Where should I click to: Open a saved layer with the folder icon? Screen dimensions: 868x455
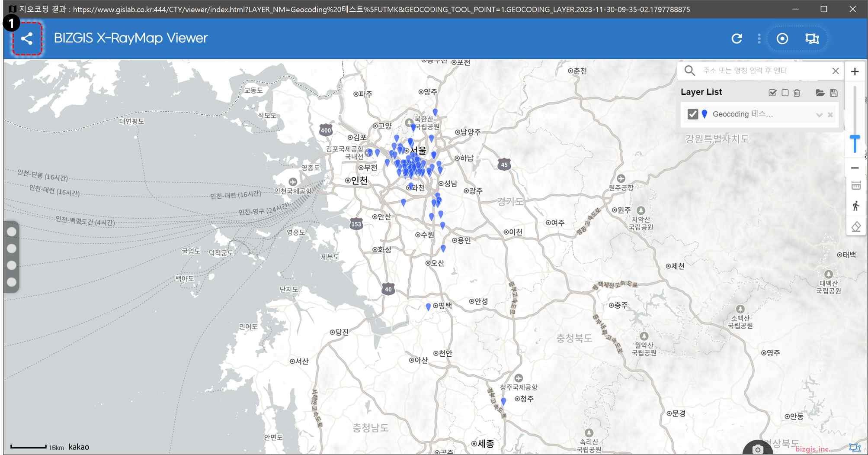[x=820, y=93]
